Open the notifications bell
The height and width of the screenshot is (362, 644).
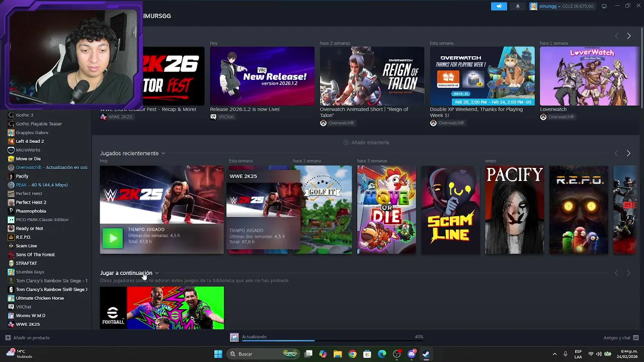click(x=518, y=6)
